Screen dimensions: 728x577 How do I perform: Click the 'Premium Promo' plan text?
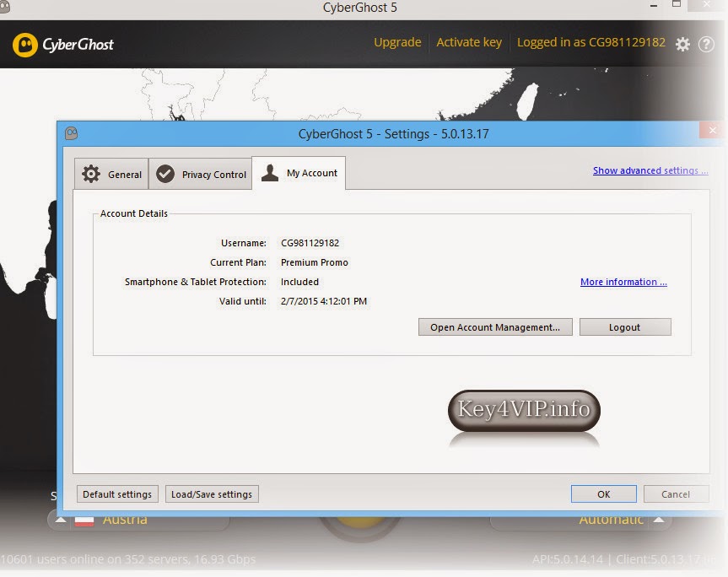click(x=315, y=262)
